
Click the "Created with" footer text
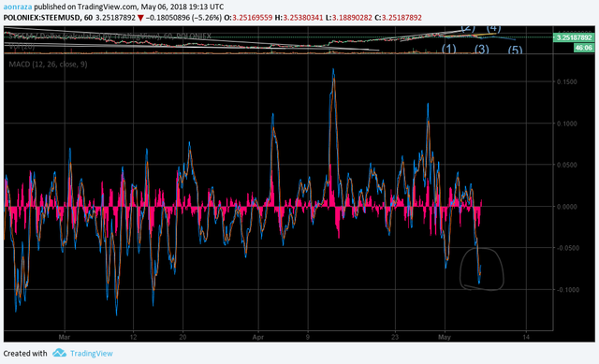(x=25, y=354)
